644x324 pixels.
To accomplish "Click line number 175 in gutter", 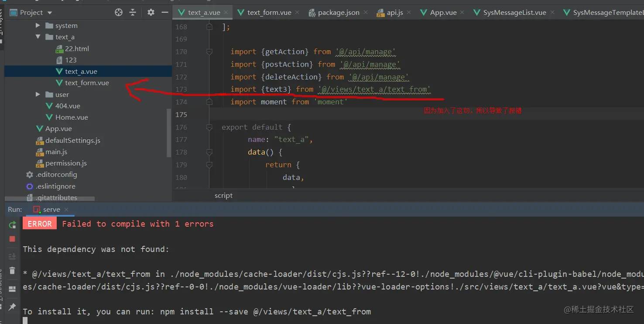I will 181,114.
